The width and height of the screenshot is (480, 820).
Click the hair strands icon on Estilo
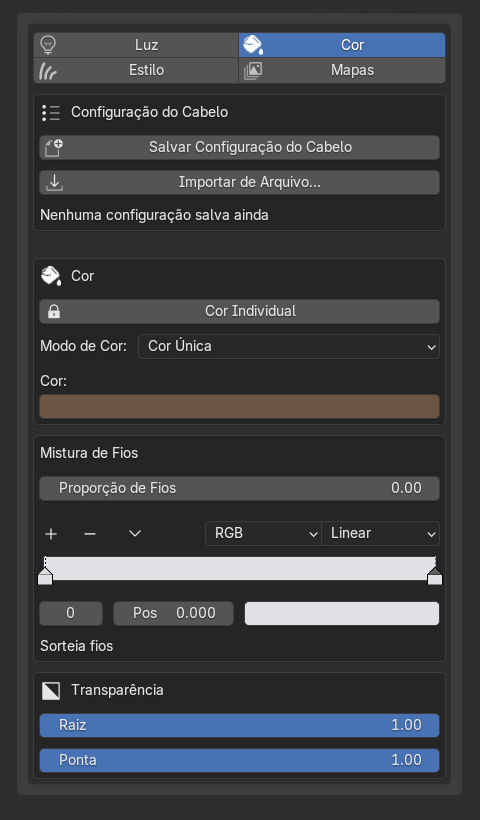tap(48, 70)
